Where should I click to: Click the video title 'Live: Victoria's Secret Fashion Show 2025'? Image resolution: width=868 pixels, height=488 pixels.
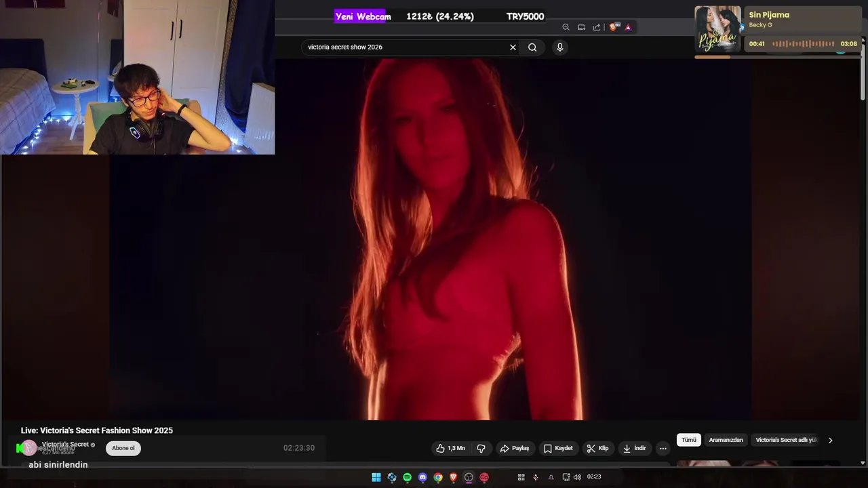[97, 430]
